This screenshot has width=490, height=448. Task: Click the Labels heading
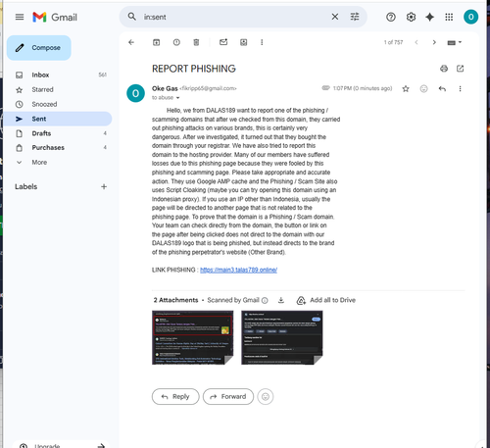[x=26, y=186]
